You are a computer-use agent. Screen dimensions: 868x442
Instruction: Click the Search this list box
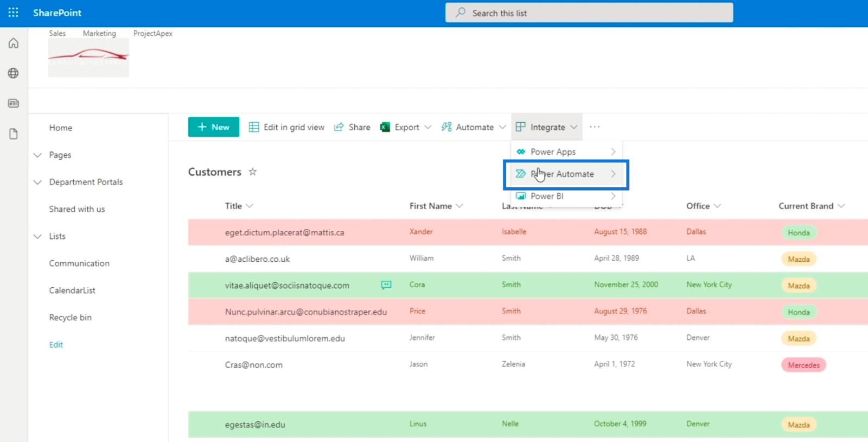pyautogui.click(x=589, y=13)
